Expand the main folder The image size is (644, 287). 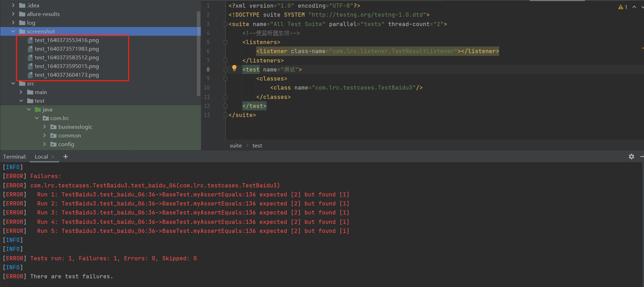[x=21, y=92]
